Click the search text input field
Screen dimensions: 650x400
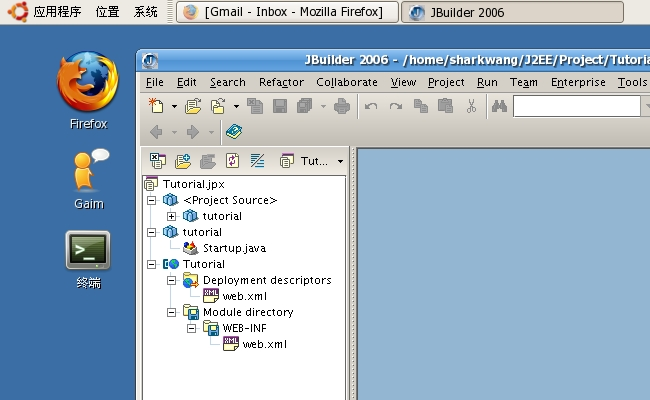click(x=577, y=107)
